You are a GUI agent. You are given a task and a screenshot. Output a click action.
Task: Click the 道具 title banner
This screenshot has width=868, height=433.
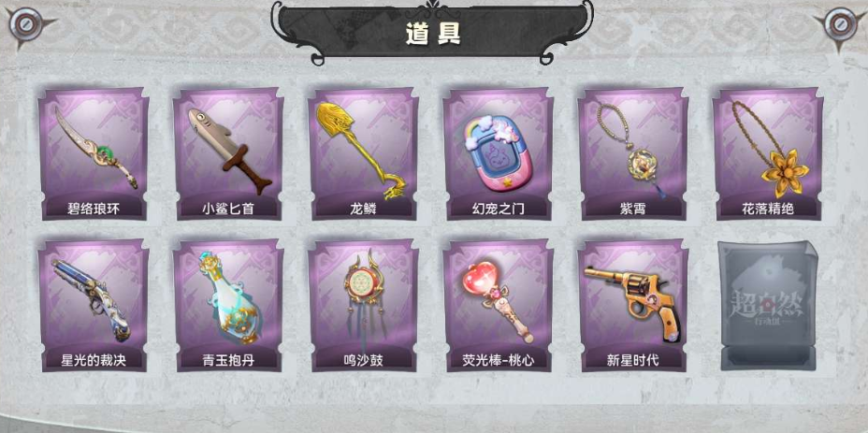click(x=433, y=34)
